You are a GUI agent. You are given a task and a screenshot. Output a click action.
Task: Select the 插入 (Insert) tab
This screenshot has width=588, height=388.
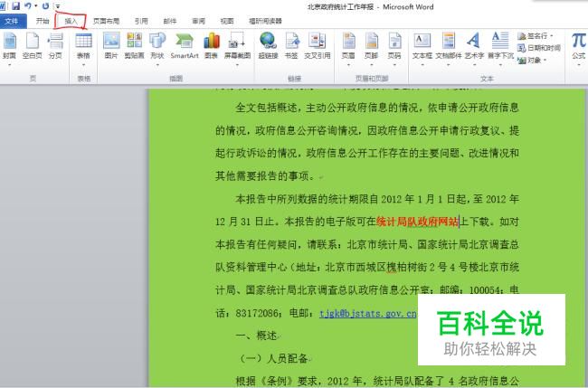(x=71, y=21)
